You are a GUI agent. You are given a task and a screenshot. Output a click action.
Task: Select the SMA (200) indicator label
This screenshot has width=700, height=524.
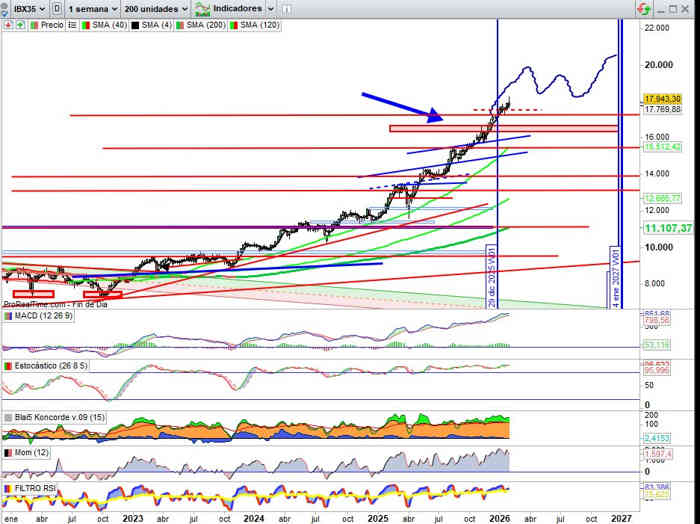(x=205, y=21)
